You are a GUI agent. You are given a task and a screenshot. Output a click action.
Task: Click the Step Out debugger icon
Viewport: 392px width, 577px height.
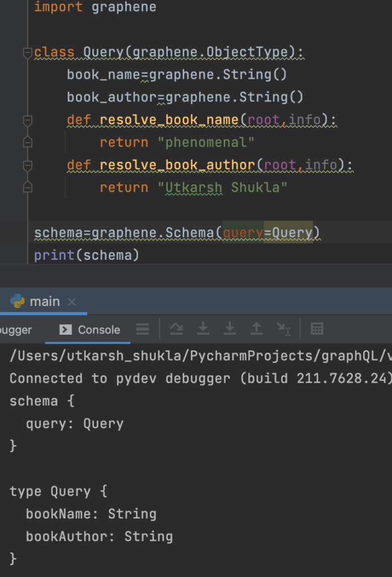[256, 329]
